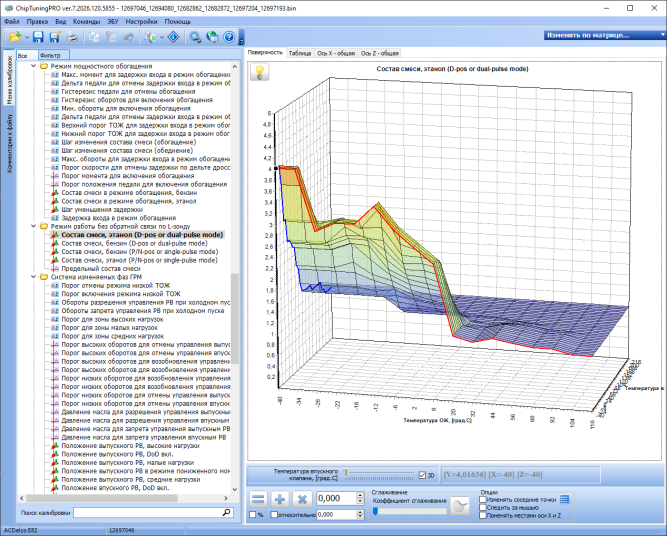Viewport: 667px width, 536px height.
Task: Click the plus add-value button
Action: tap(280, 499)
